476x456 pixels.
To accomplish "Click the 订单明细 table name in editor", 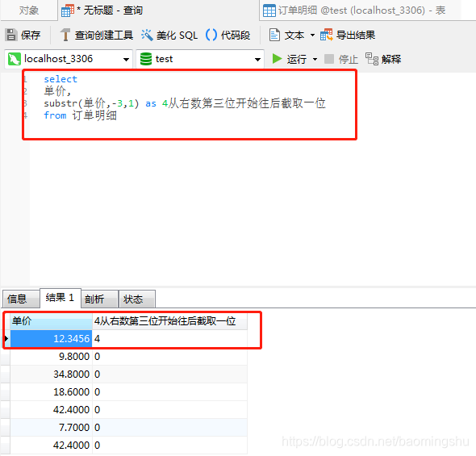I will click(94, 115).
